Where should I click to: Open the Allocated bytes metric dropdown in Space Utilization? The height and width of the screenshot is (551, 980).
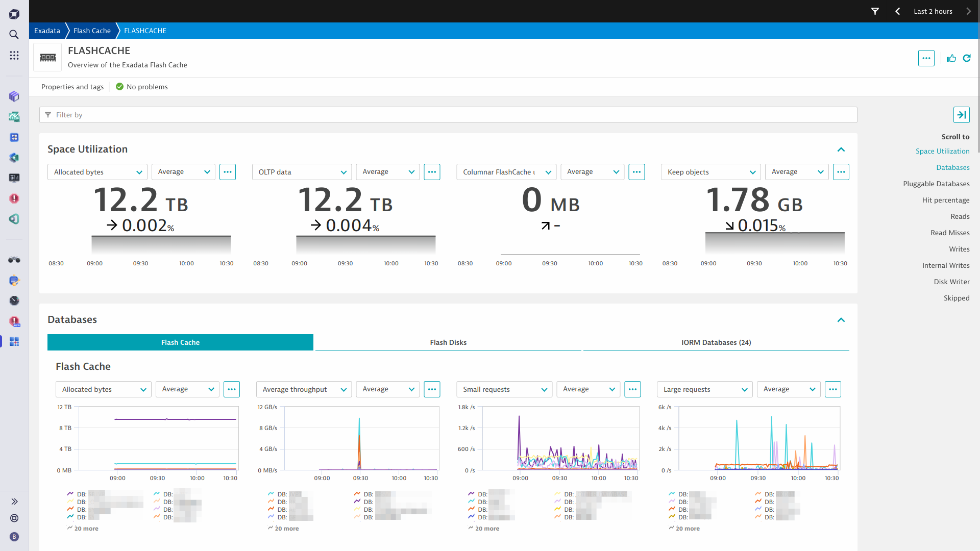click(97, 172)
